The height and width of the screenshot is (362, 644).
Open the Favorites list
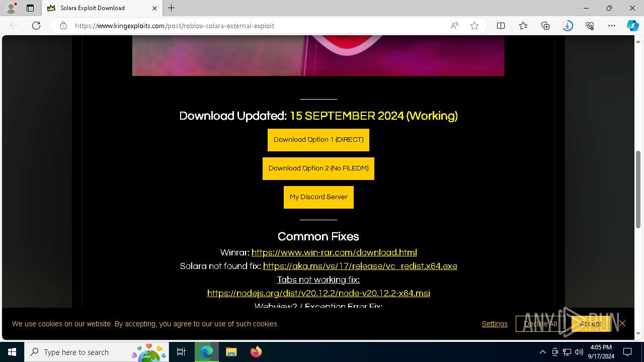pos(523,26)
